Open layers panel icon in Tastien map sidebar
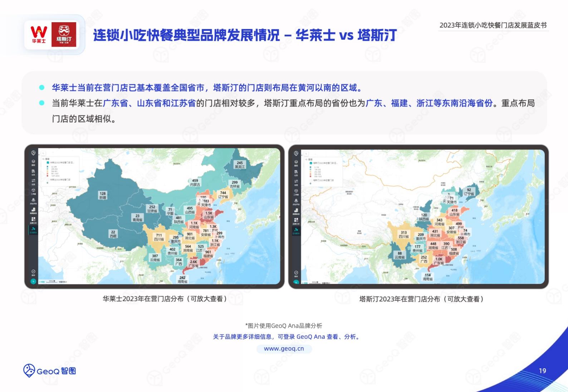568x392 pixels. coord(296,162)
